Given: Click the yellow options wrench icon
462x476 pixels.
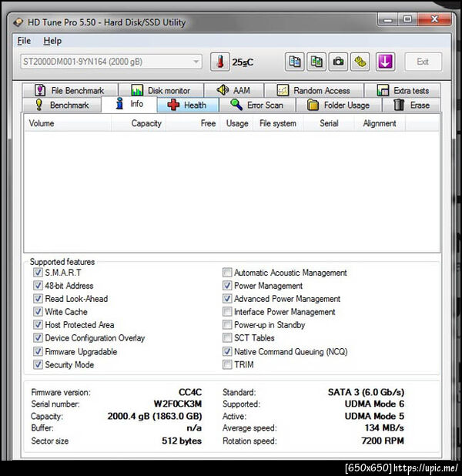Looking at the screenshot, I should tap(360, 62).
